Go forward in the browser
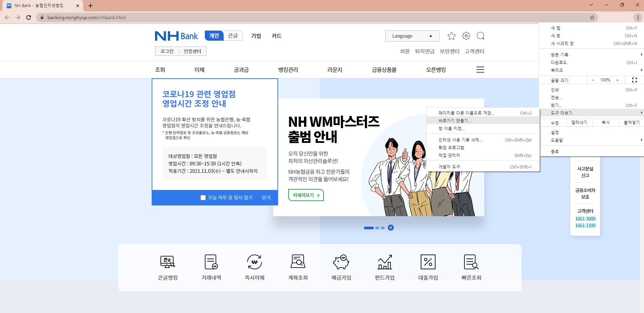 (x=18, y=17)
